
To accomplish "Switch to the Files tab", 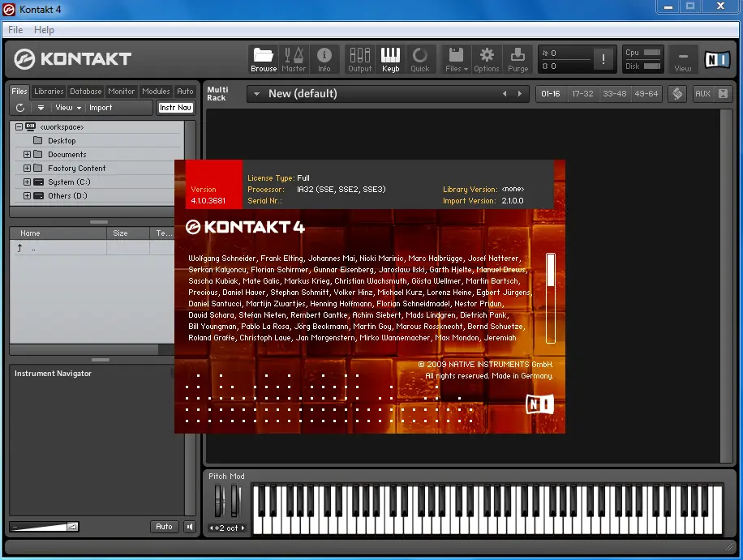I will coord(19,92).
